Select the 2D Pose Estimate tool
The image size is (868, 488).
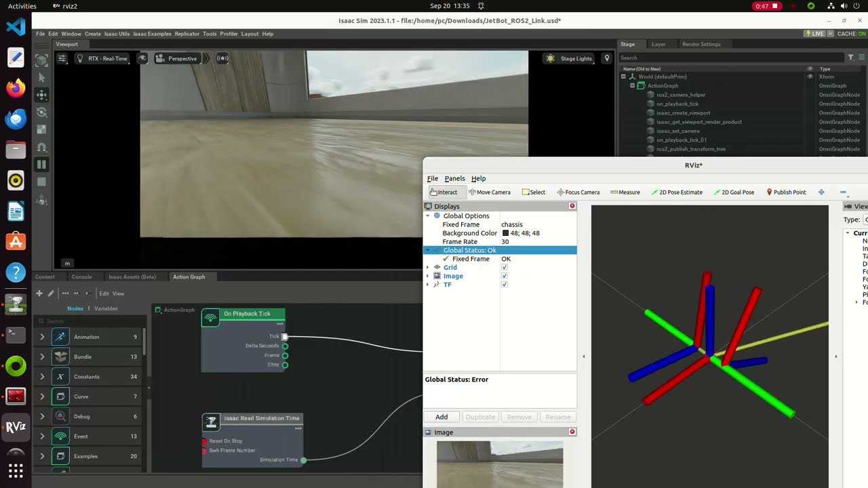677,192
